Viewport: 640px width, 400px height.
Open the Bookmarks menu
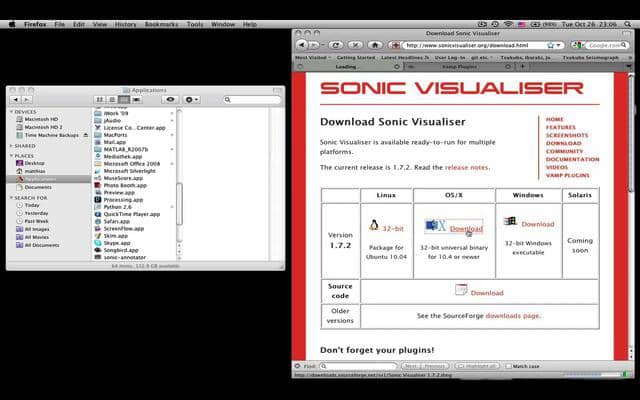(x=161, y=24)
